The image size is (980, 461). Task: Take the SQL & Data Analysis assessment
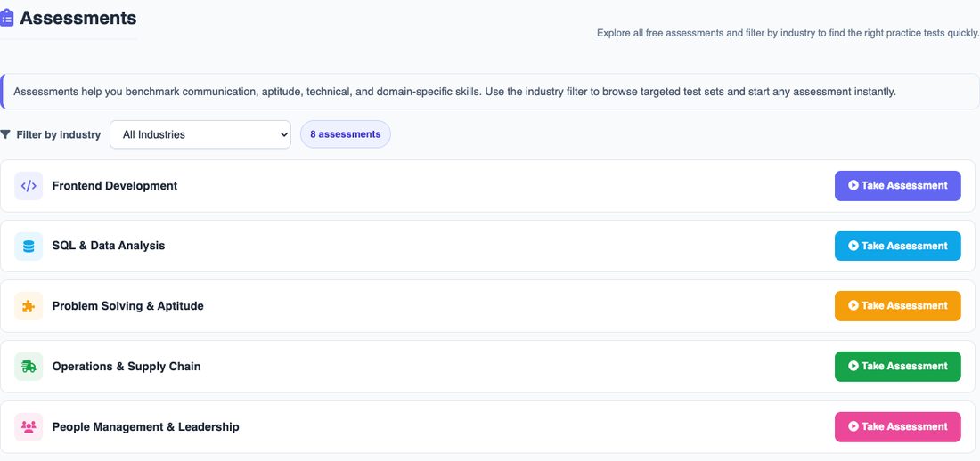click(897, 247)
